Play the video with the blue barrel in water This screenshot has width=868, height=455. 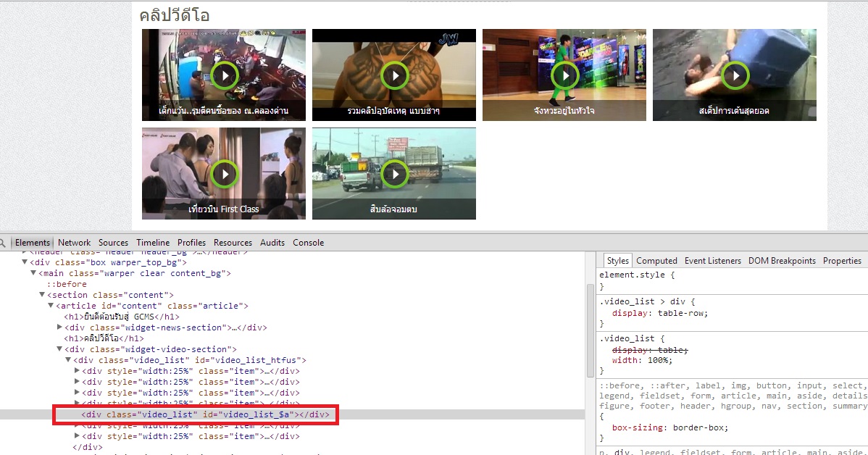[x=735, y=76]
